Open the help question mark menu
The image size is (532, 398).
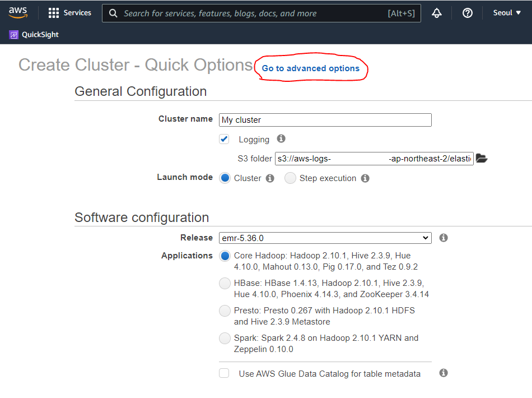pyautogui.click(x=467, y=13)
